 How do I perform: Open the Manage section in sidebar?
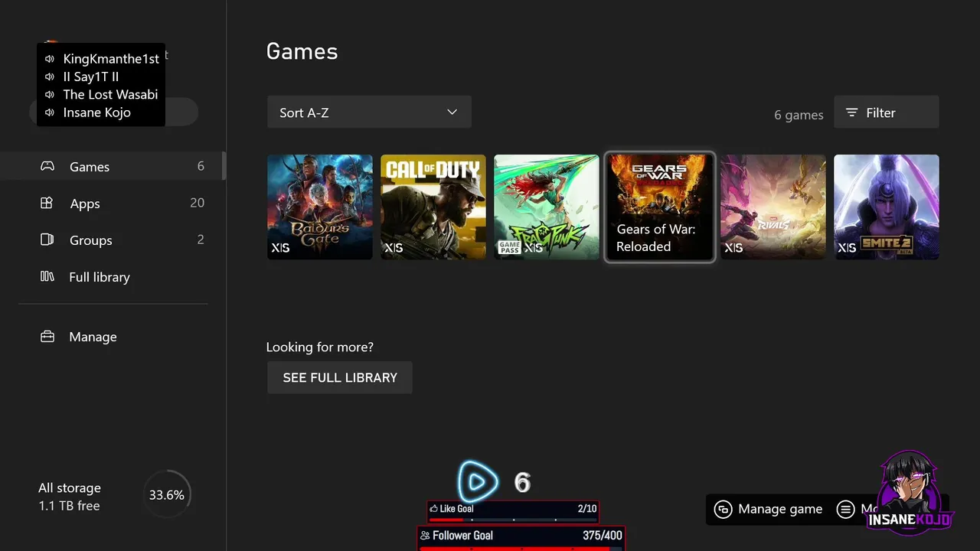pos(113,337)
